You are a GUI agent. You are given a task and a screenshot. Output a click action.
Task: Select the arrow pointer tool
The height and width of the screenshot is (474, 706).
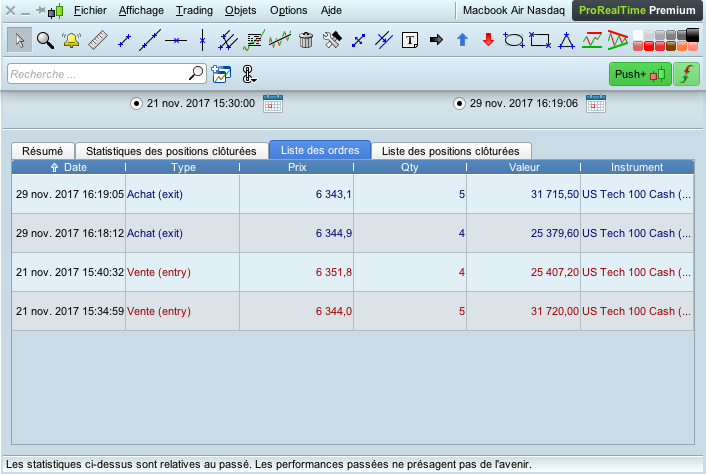(19, 40)
